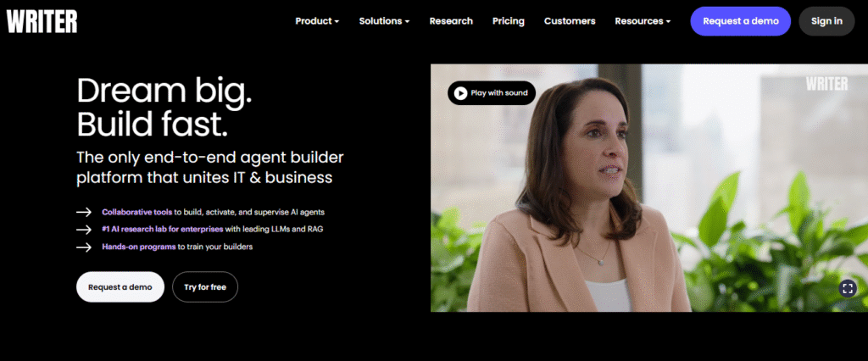The width and height of the screenshot is (868, 361).
Task: Click arrow icon beside #1 AI research lab
Action: pos(84,229)
